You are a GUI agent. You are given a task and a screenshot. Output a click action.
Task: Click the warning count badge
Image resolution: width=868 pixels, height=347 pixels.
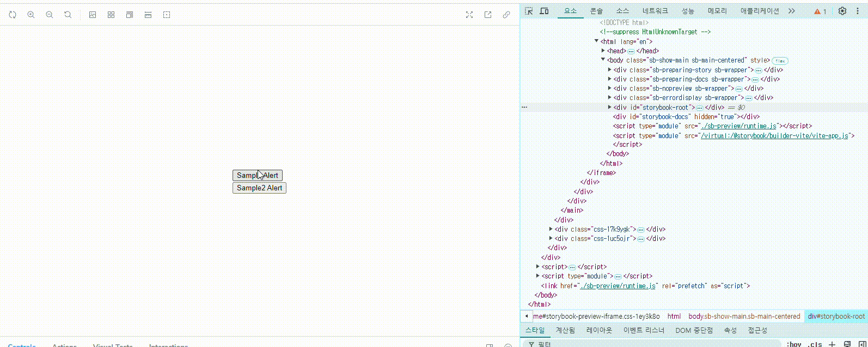[820, 11]
